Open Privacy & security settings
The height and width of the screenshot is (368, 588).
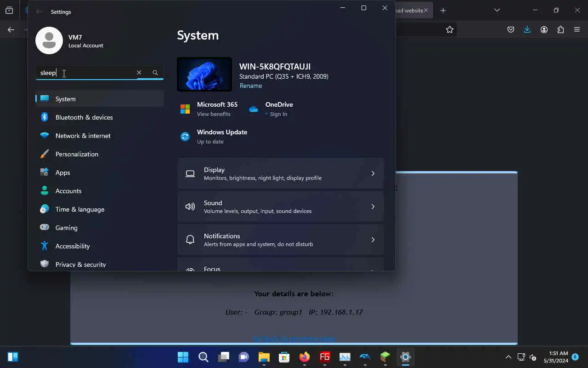[x=100, y=264]
